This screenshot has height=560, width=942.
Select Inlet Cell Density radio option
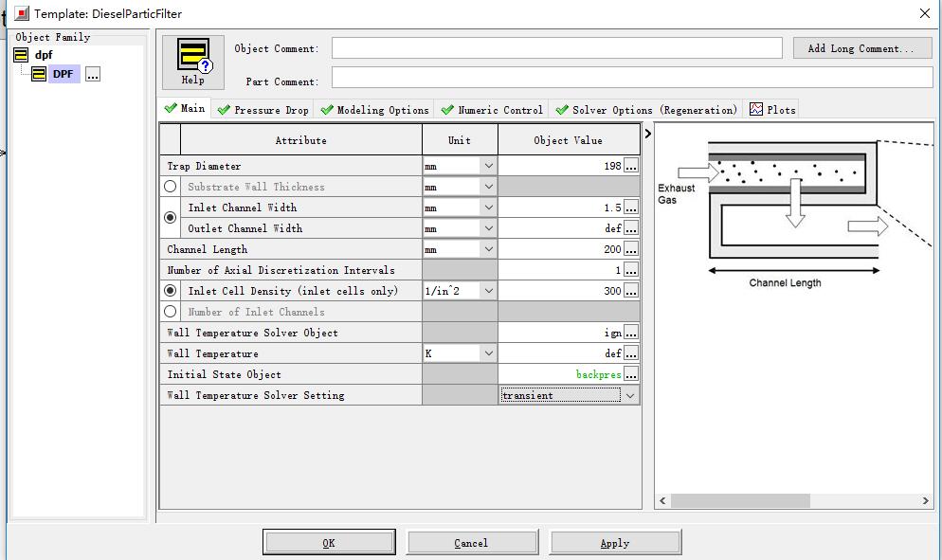click(x=171, y=291)
